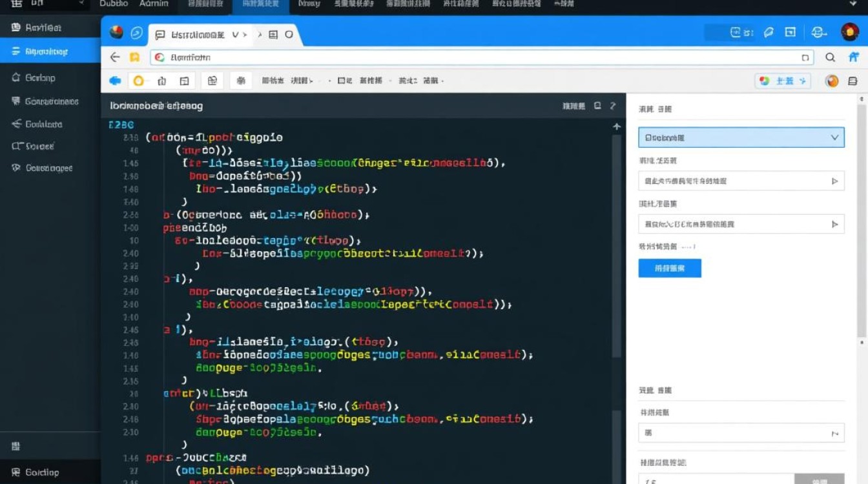
Task: Select the highlighted blue item in the left sidebar
Action: click(x=50, y=52)
